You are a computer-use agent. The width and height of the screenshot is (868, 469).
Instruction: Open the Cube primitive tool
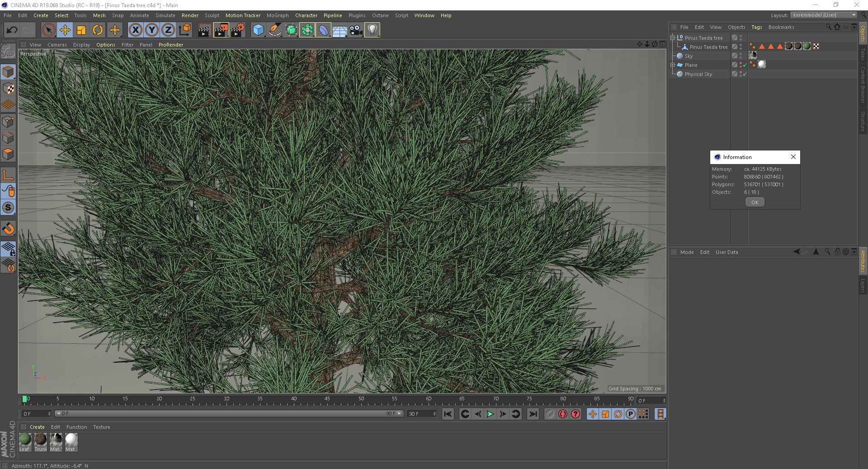(x=258, y=30)
